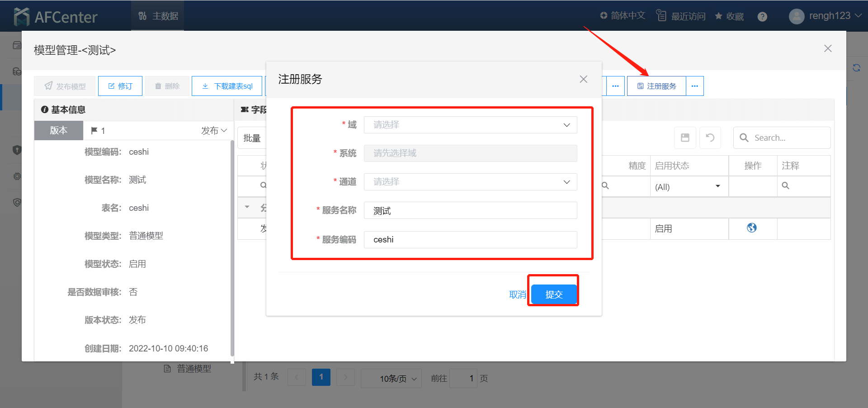Close the 注册服务 dialog
The width and height of the screenshot is (868, 408).
point(583,79)
